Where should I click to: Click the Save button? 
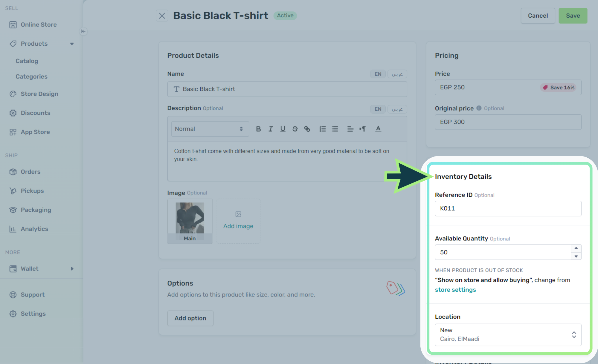pyautogui.click(x=573, y=16)
